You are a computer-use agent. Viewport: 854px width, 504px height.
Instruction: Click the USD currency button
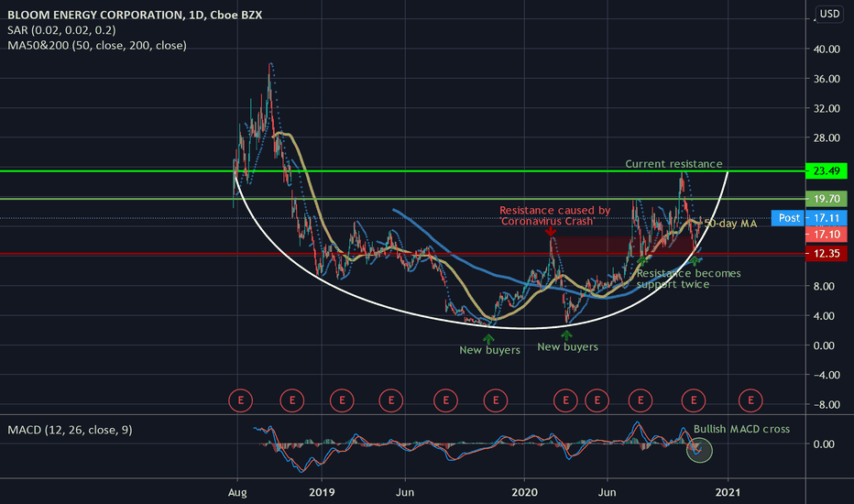pyautogui.click(x=829, y=14)
